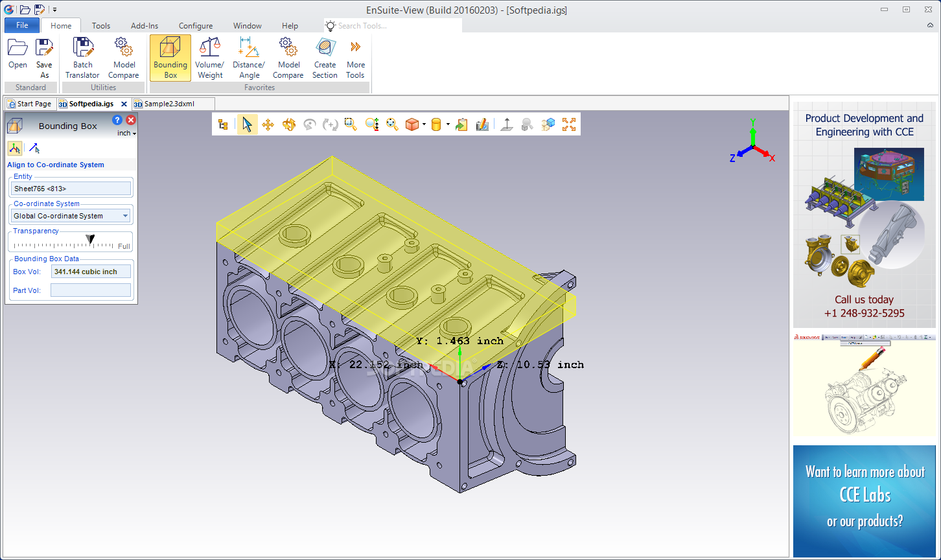Activate the Pan tool with four arrows

coord(268,124)
